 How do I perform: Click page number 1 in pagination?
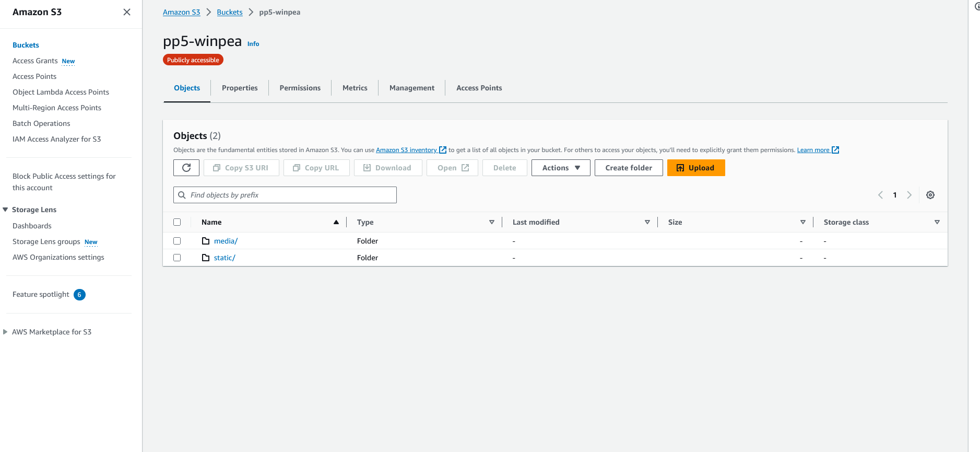(x=895, y=195)
